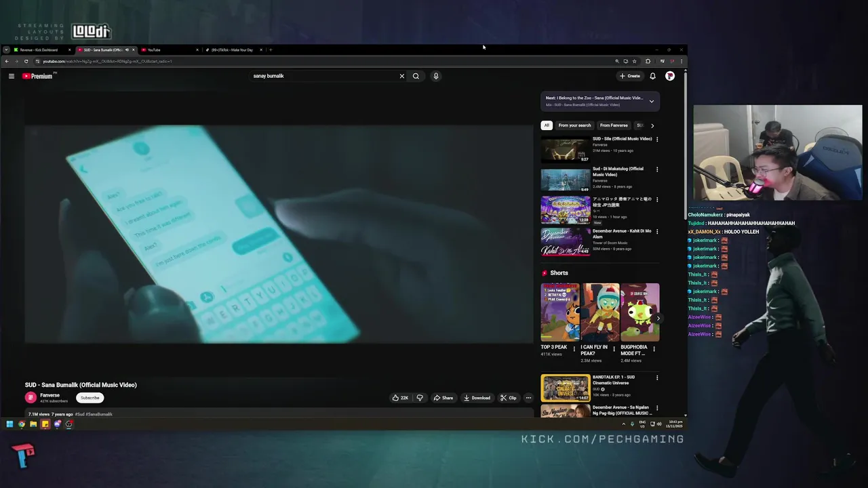The width and height of the screenshot is (868, 488).
Task: Open options for 'TOP 3 PEAK' short
Action: (574, 349)
